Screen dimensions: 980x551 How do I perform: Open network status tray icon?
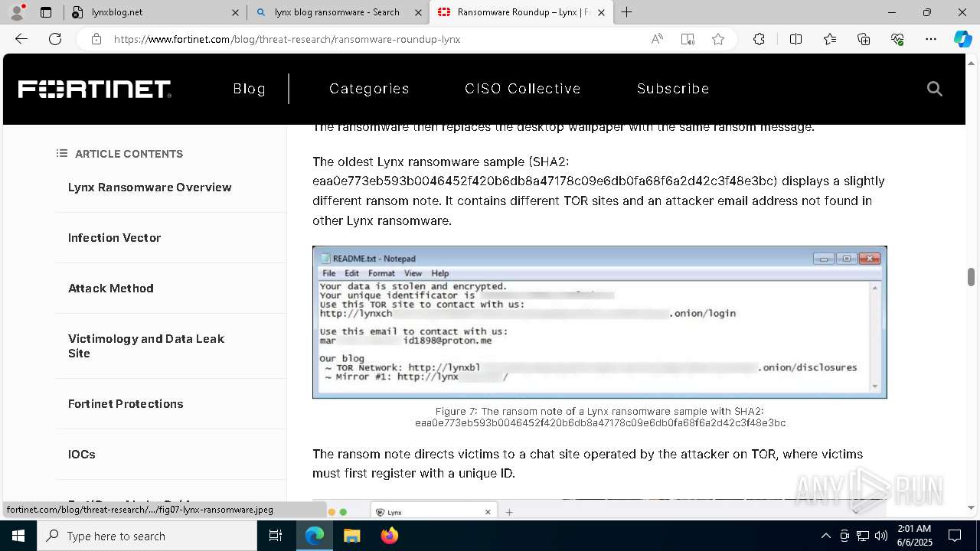point(863,536)
